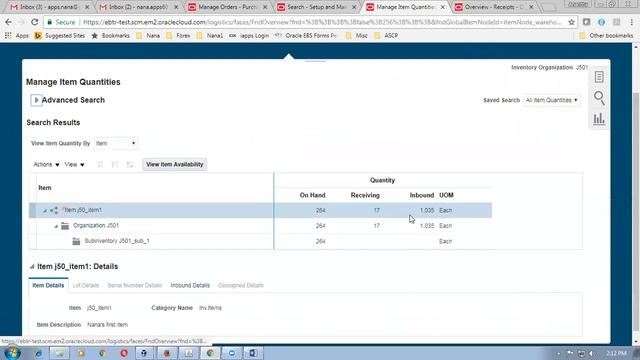Switch to Inbound Details tab

point(190,285)
